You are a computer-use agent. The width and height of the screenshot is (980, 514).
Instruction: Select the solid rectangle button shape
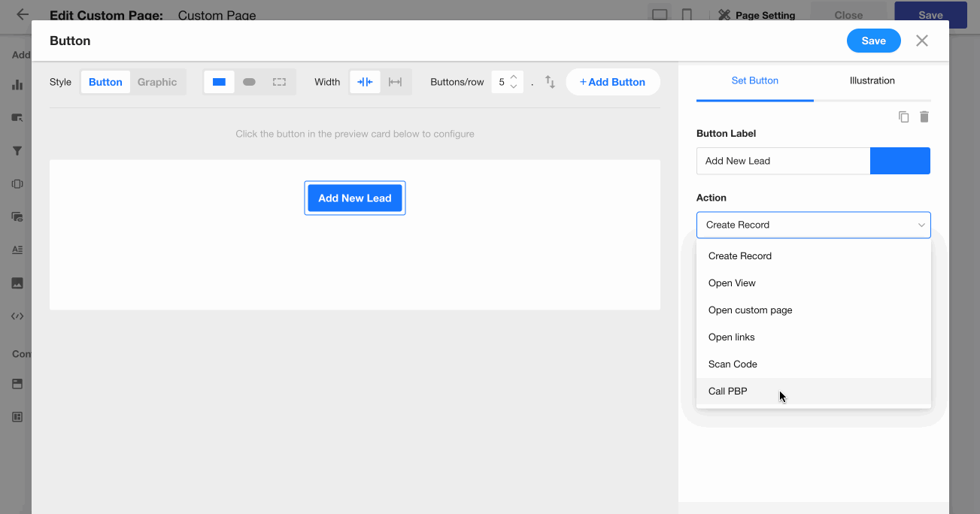pyautogui.click(x=219, y=82)
